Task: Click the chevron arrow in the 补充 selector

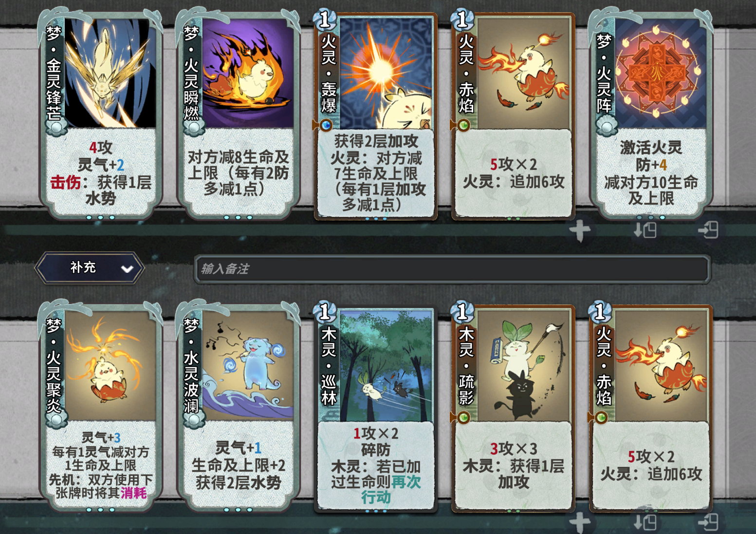Action: click(127, 269)
